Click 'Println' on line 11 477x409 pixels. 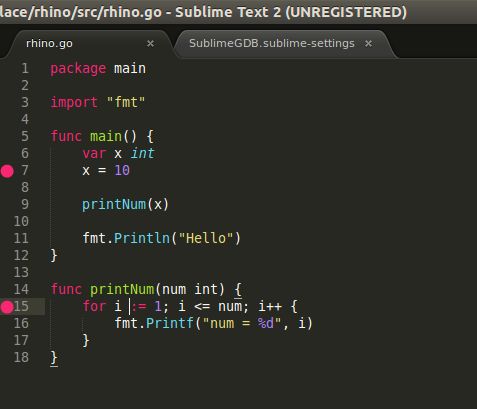(142, 239)
